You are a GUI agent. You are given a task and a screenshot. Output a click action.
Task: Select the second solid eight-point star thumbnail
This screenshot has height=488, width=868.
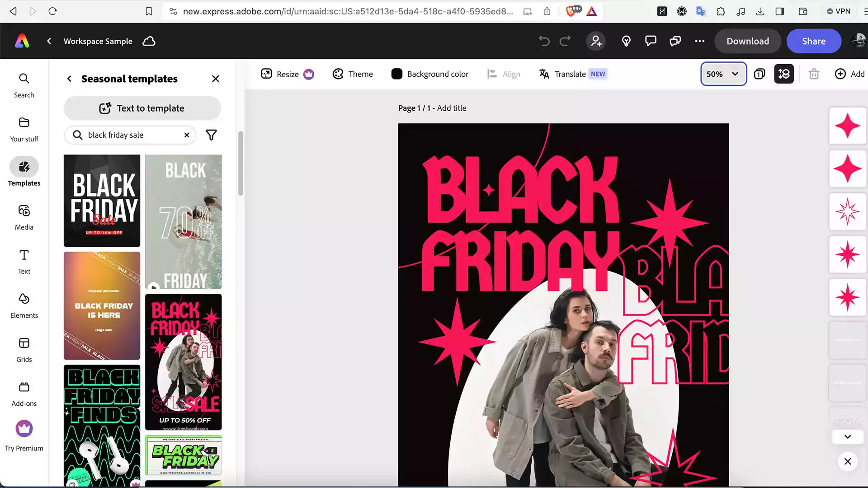pyautogui.click(x=848, y=297)
